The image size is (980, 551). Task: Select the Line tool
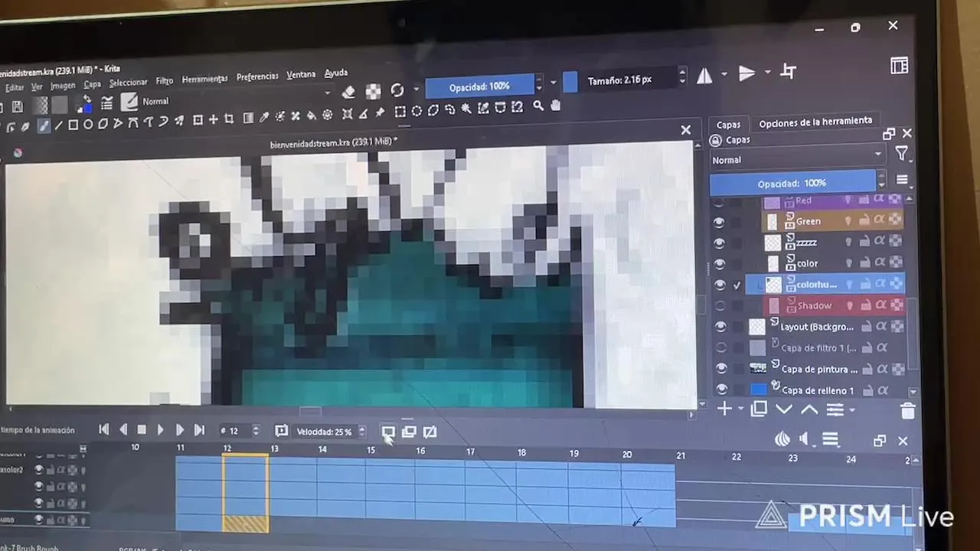tap(59, 126)
